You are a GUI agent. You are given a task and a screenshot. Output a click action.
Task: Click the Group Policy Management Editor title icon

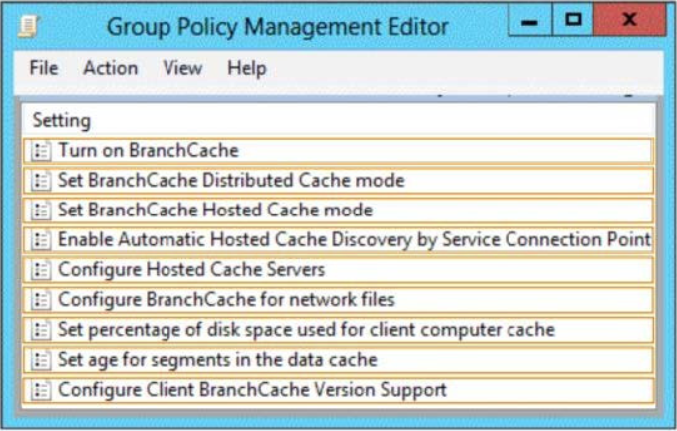click(28, 26)
